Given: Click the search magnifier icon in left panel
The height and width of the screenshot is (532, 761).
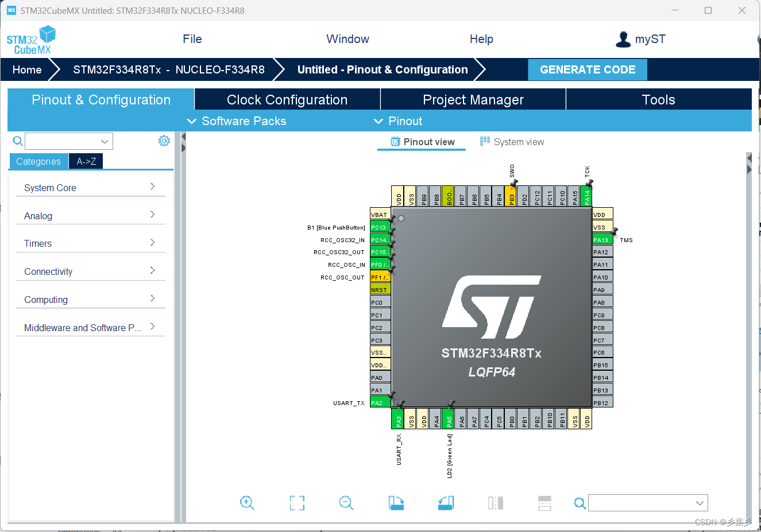Looking at the screenshot, I should pos(18,141).
